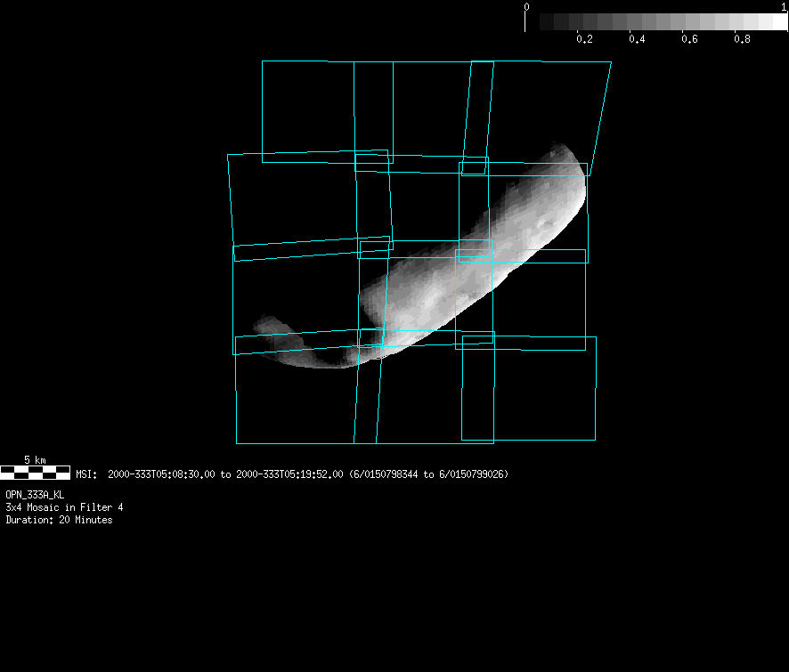Click the bright upper-right tip of the asteroid
789x672 pixels.
(x=568, y=158)
